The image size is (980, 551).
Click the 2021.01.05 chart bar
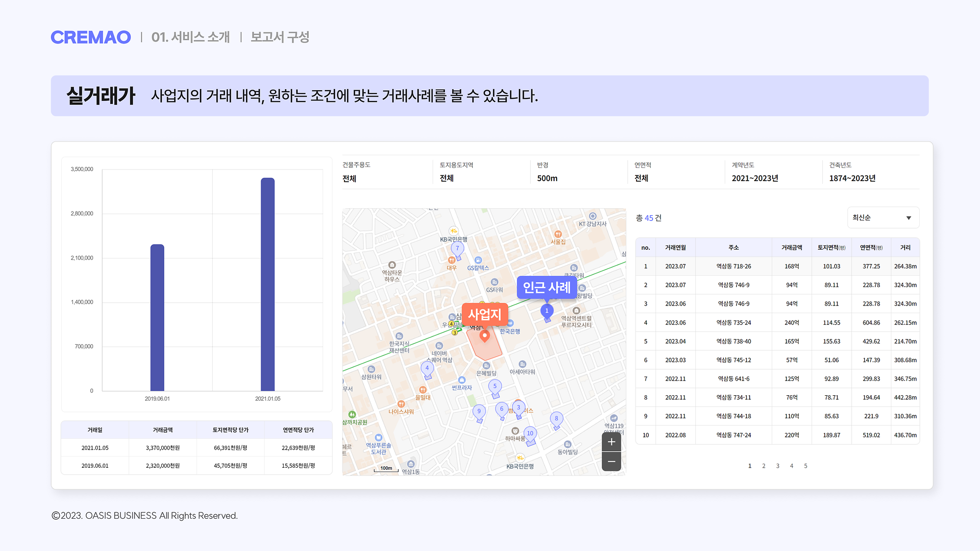(268, 284)
